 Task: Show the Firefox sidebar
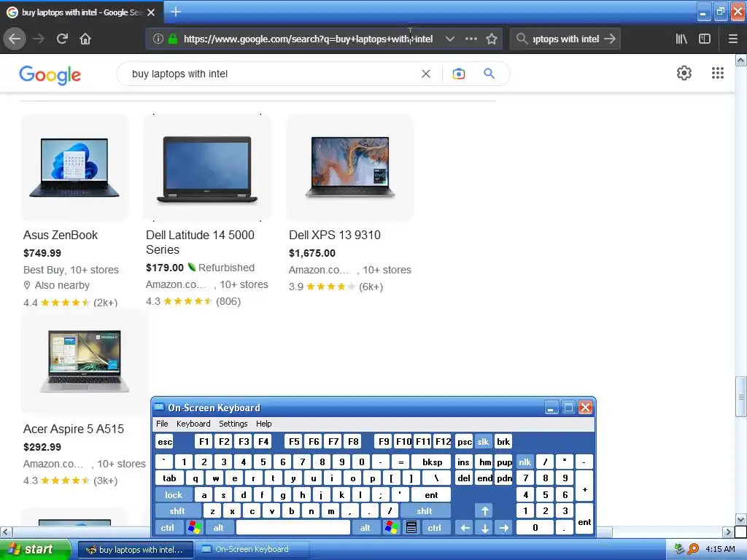tap(705, 39)
